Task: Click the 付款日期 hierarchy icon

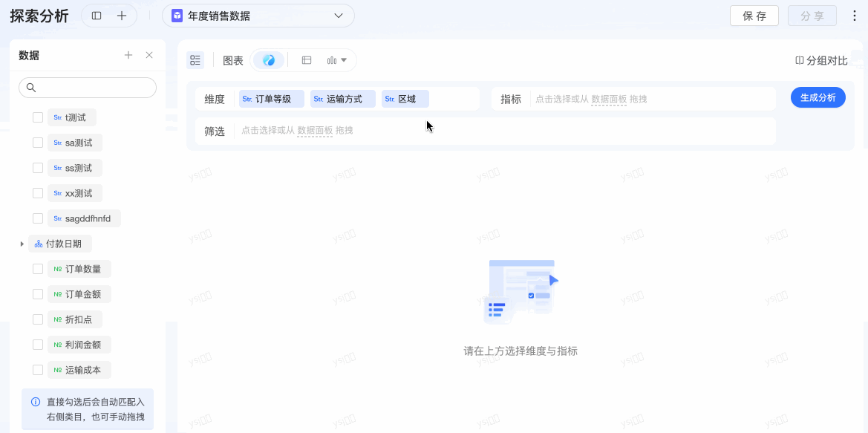Action: coord(38,244)
